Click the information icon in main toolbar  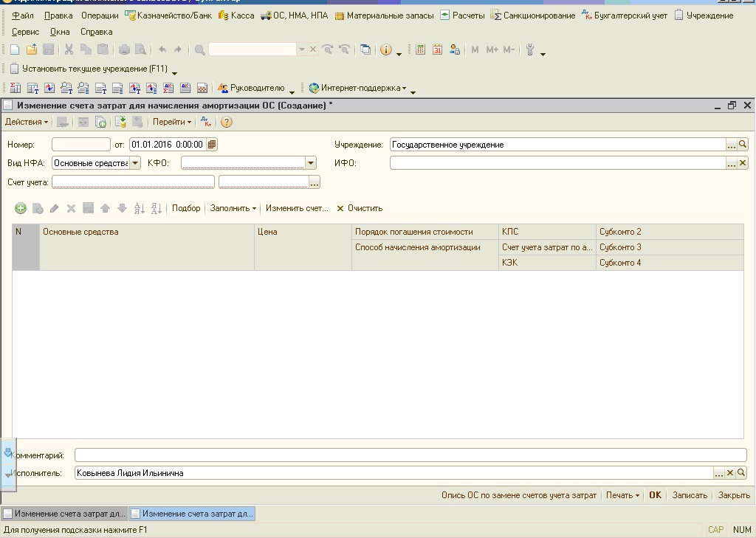pos(385,49)
